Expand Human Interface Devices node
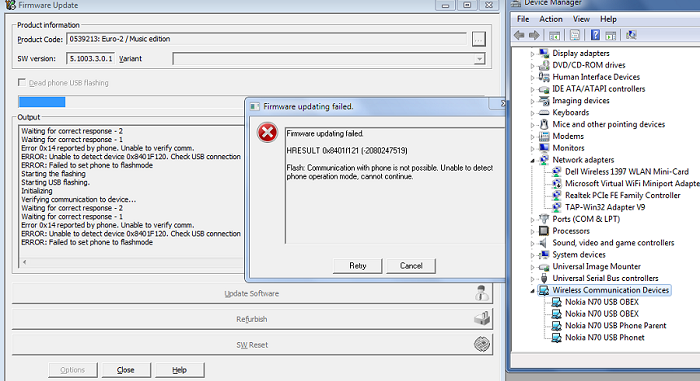This screenshot has height=381, width=700. point(532,77)
